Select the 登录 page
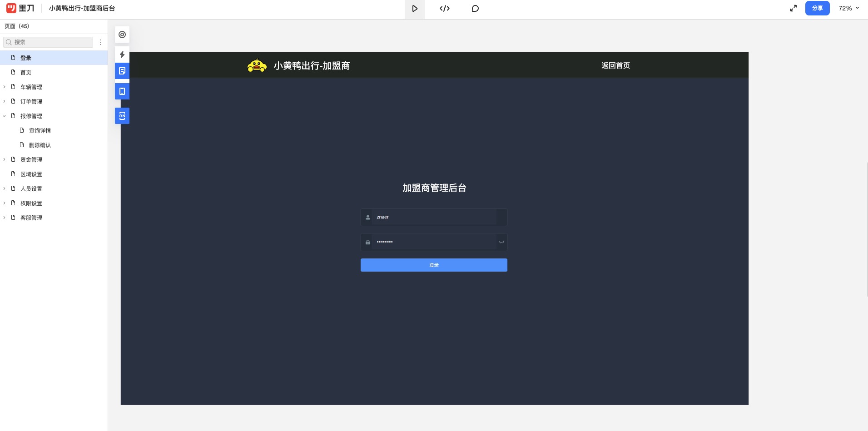The width and height of the screenshot is (868, 431). point(54,58)
